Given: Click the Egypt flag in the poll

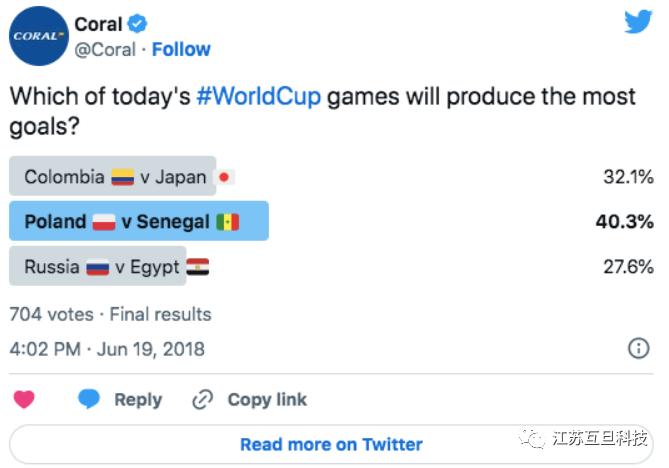Looking at the screenshot, I should pyautogui.click(x=197, y=267).
